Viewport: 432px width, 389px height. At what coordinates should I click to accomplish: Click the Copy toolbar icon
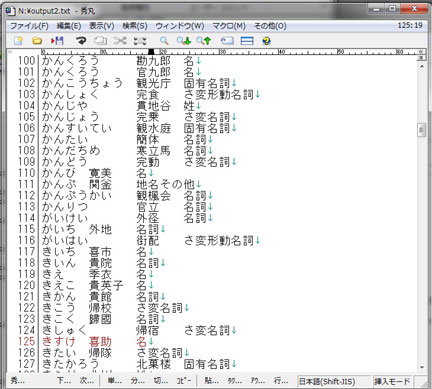(x=100, y=41)
